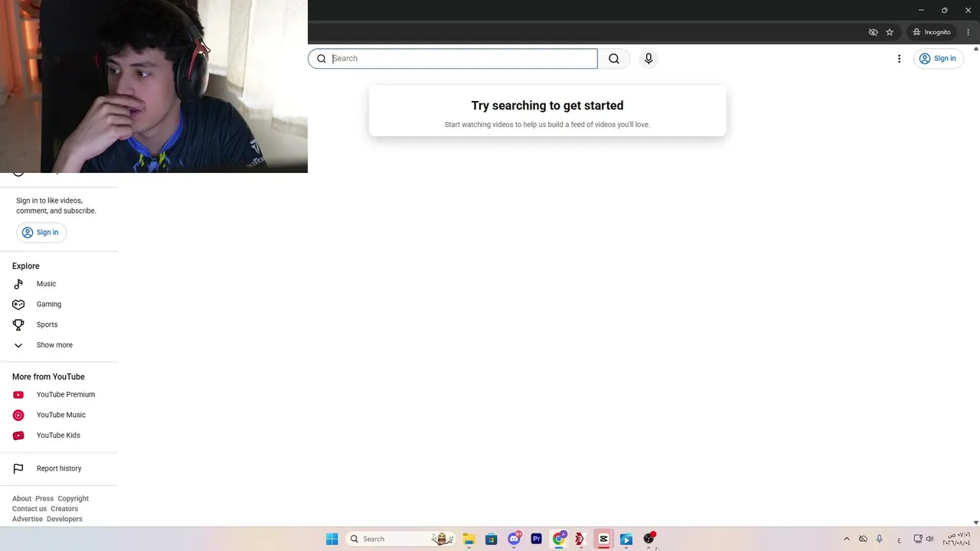The image size is (980, 551).
Task: Open the clock and date flyout
Action: 956,539
